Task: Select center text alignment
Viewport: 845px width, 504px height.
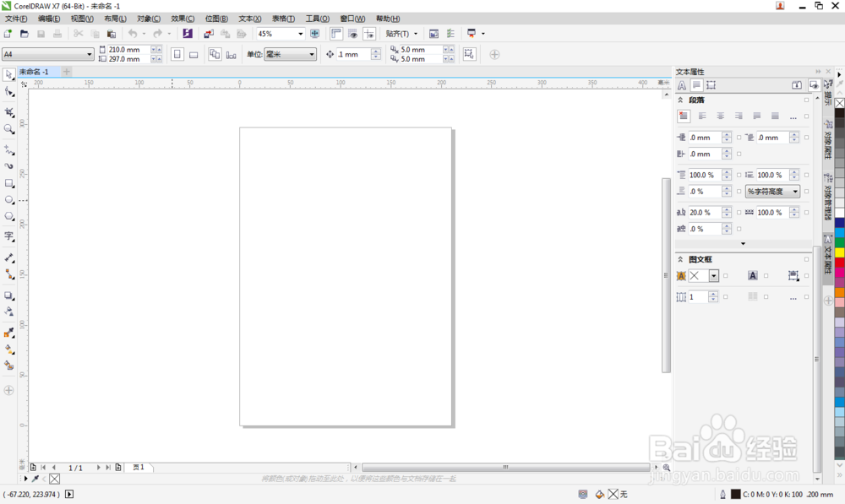Action: point(721,116)
